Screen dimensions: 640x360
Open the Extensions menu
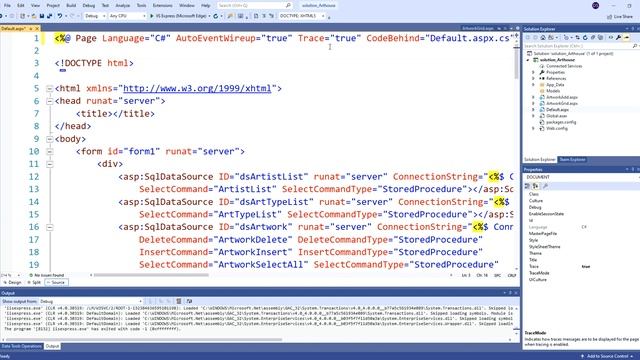162,5
